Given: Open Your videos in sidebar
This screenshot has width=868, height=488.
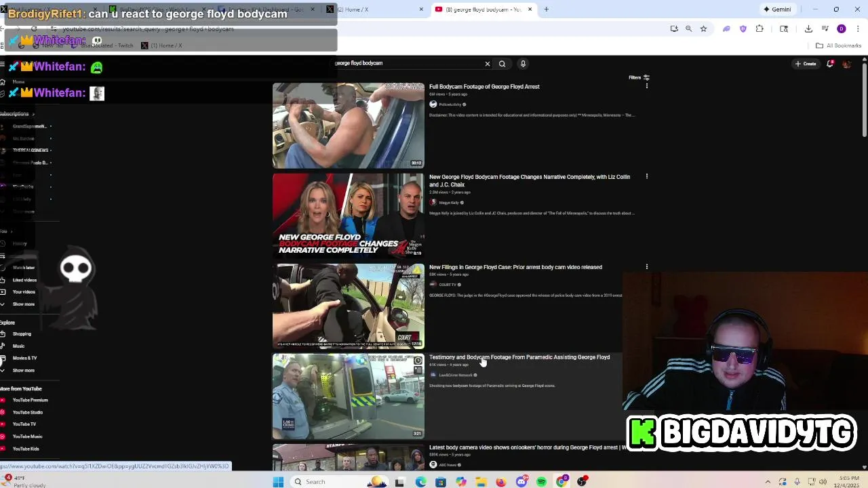Looking at the screenshot, I should click(24, 292).
